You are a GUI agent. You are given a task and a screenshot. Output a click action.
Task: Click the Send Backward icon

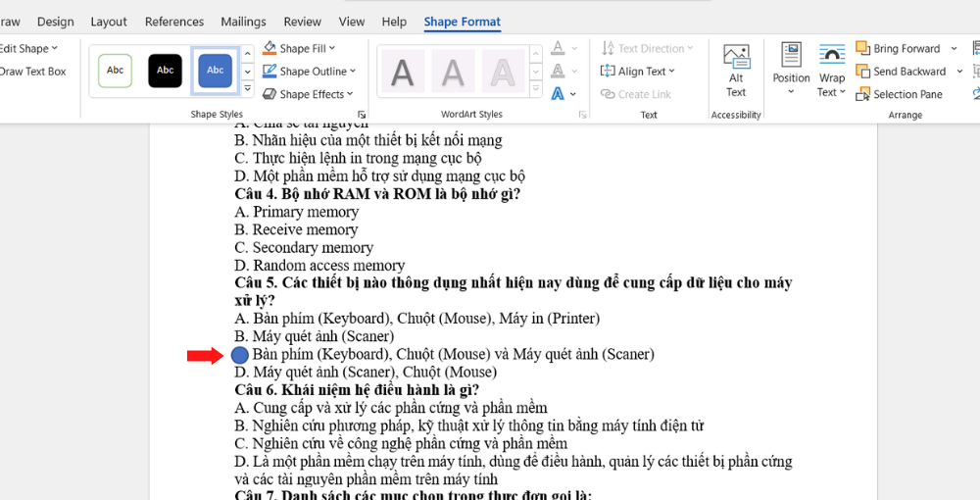pyautogui.click(x=862, y=72)
